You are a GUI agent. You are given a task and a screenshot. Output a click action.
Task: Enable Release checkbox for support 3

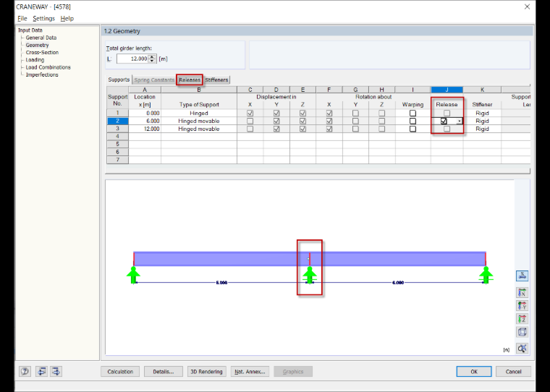tap(447, 129)
